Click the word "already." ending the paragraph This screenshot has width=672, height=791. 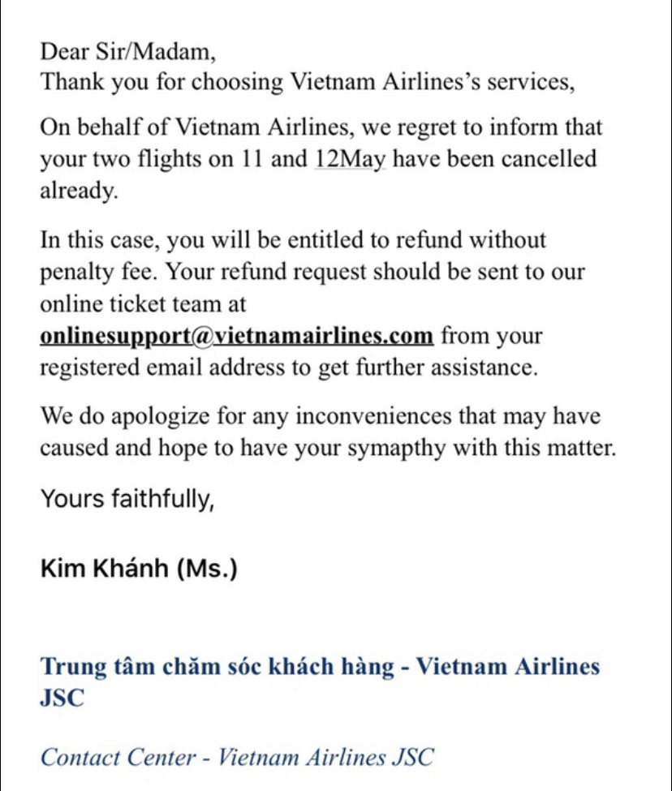click(x=79, y=191)
